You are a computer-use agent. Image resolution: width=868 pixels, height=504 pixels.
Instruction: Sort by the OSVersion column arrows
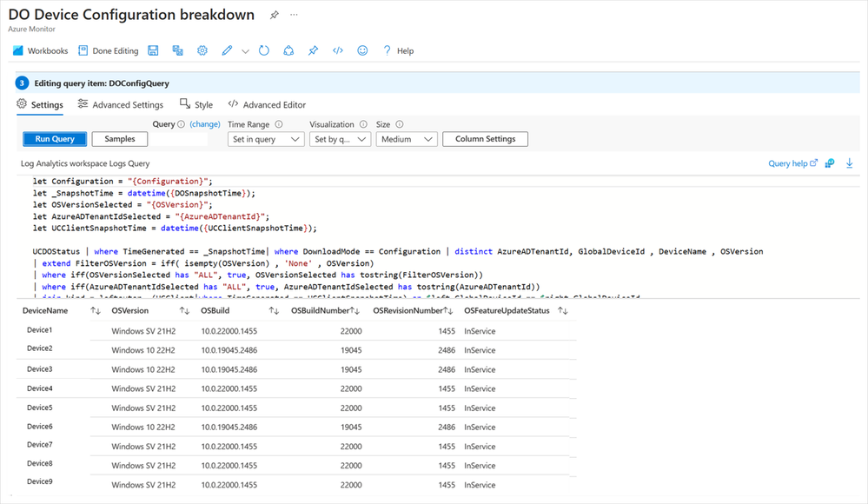point(185,311)
